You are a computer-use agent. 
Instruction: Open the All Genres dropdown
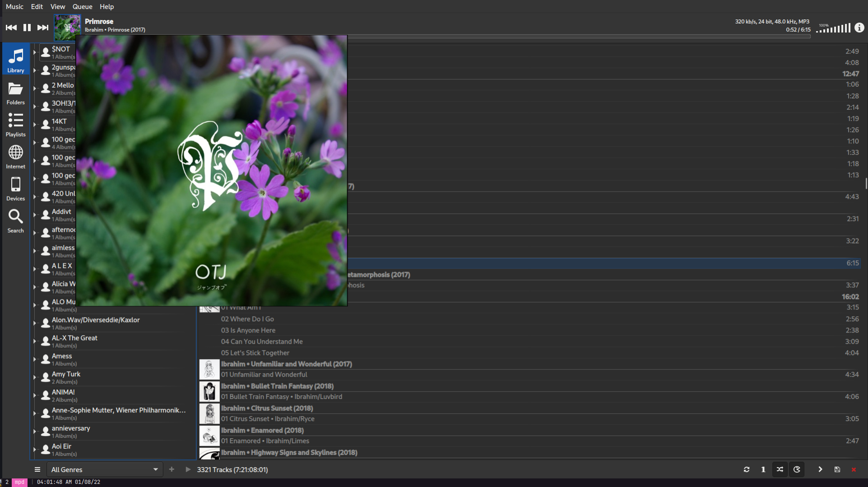coord(104,470)
